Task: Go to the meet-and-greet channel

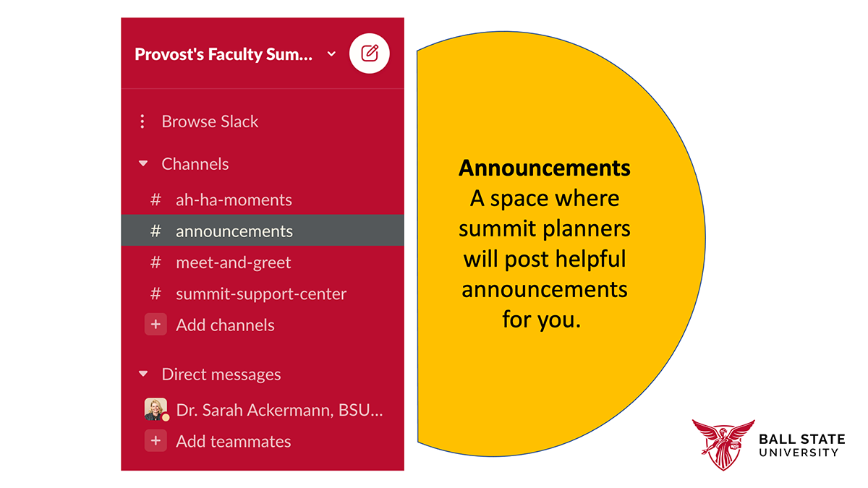Action: 233,262
